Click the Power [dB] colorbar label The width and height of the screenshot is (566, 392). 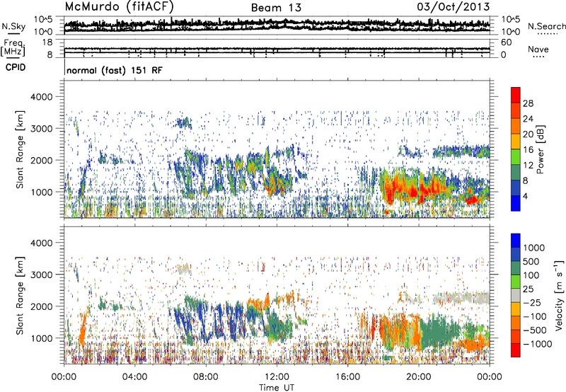(540, 149)
